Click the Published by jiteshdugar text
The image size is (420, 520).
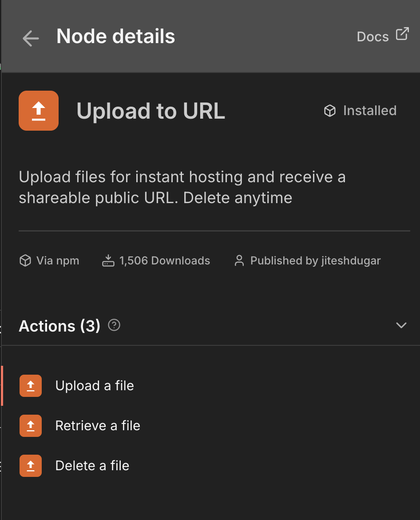tap(315, 260)
